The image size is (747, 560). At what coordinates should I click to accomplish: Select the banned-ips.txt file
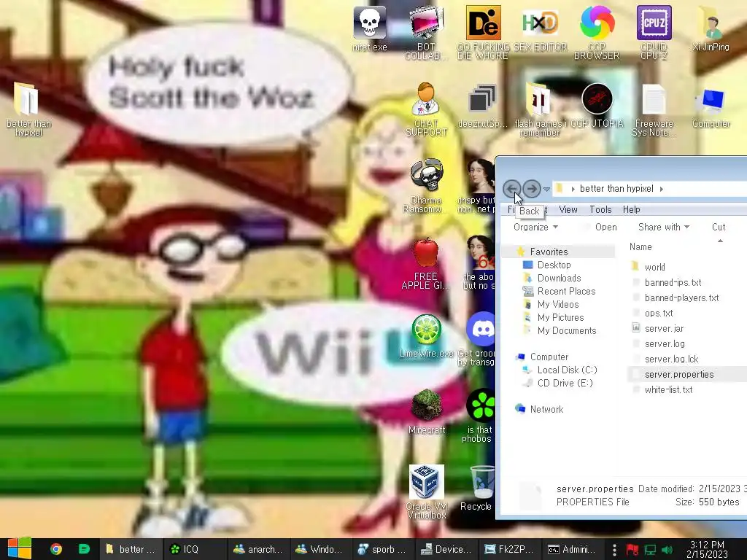point(673,282)
